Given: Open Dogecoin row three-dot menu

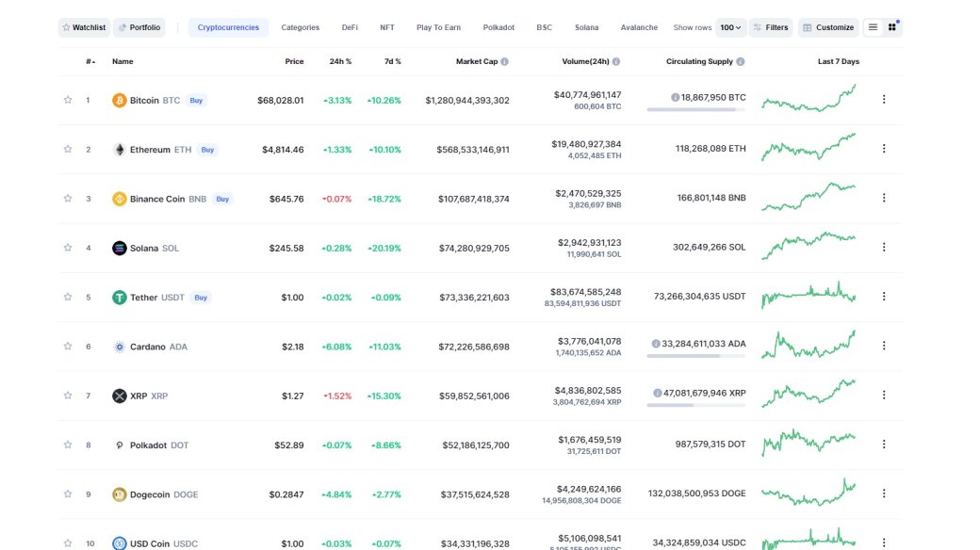Looking at the screenshot, I should click(x=884, y=493).
